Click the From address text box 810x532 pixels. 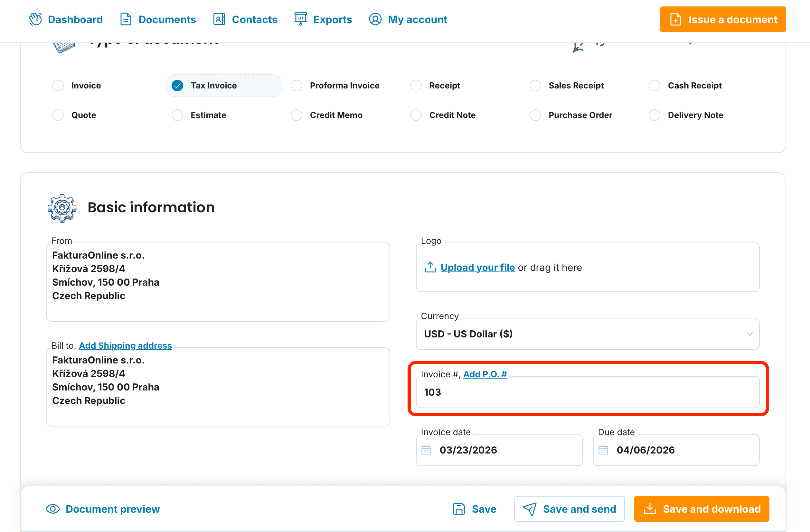point(218,282)
